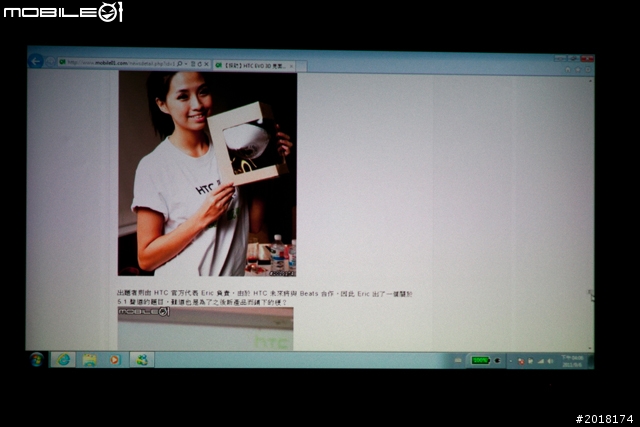The height and width of the screenshot is (427, 640).
Task: Minimize the Internet Explorer window
Action: (560, 59)
